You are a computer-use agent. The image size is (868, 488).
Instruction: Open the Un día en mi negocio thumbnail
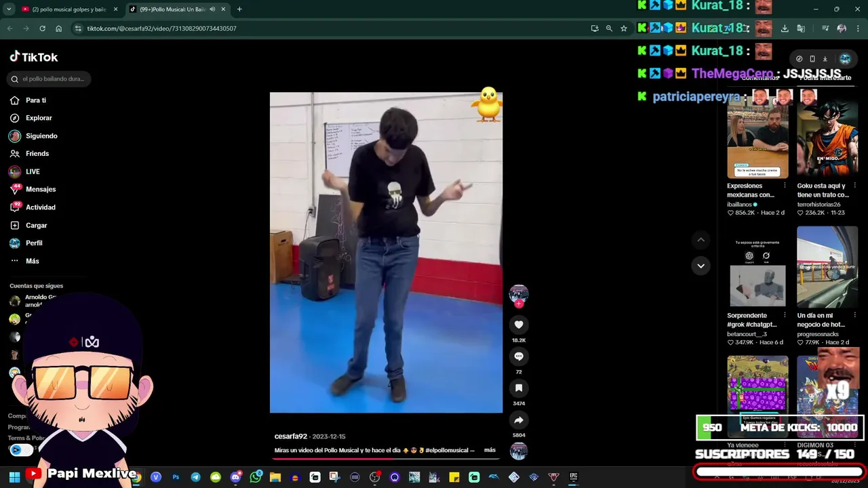click(x=827, y=266)
